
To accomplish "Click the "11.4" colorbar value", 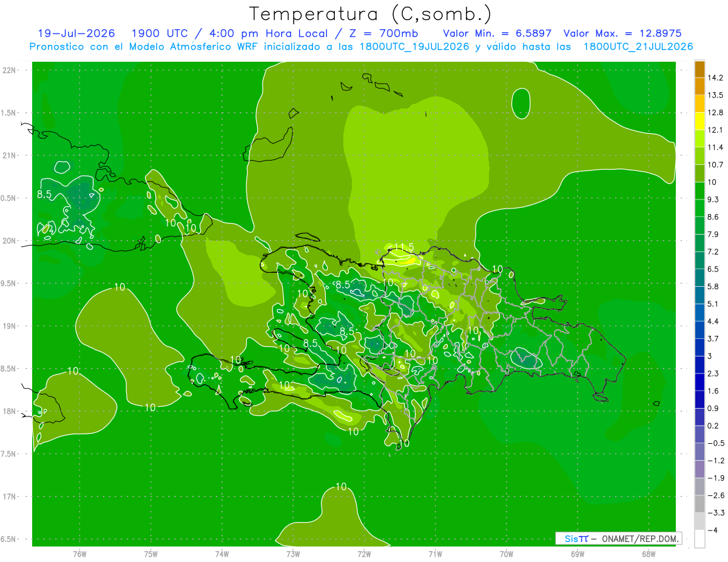I will tap(716, 147).
